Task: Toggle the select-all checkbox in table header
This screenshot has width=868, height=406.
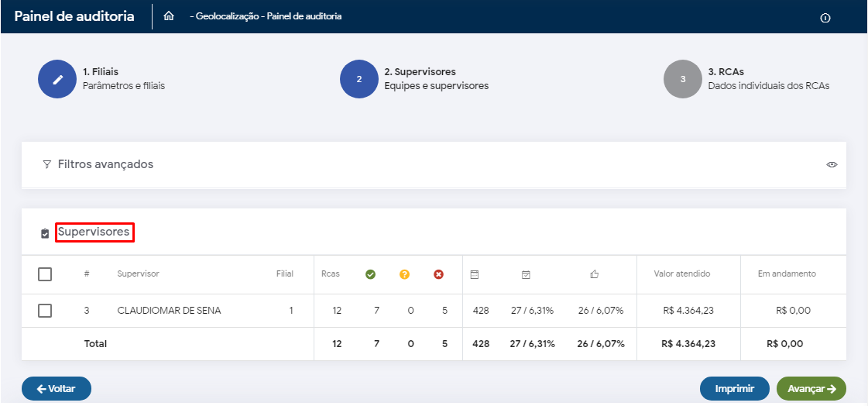Action: 45,274
